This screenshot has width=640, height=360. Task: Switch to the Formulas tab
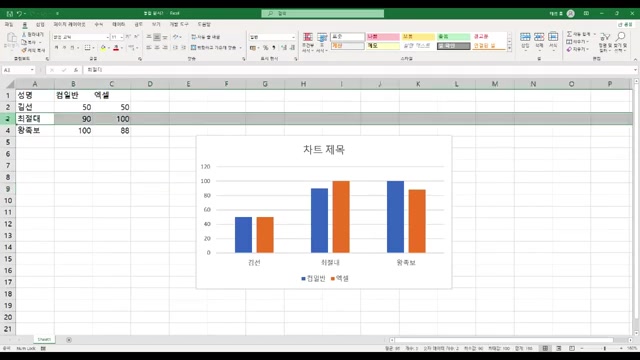99,24
